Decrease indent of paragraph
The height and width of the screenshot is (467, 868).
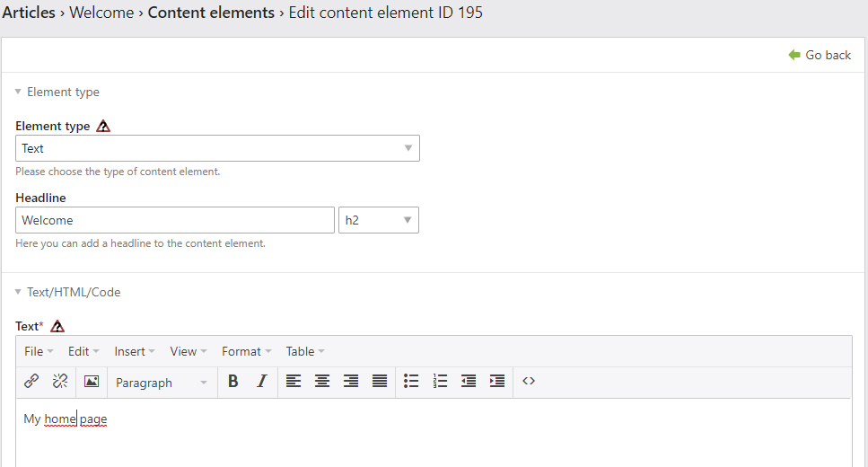[x=469, y=381]
